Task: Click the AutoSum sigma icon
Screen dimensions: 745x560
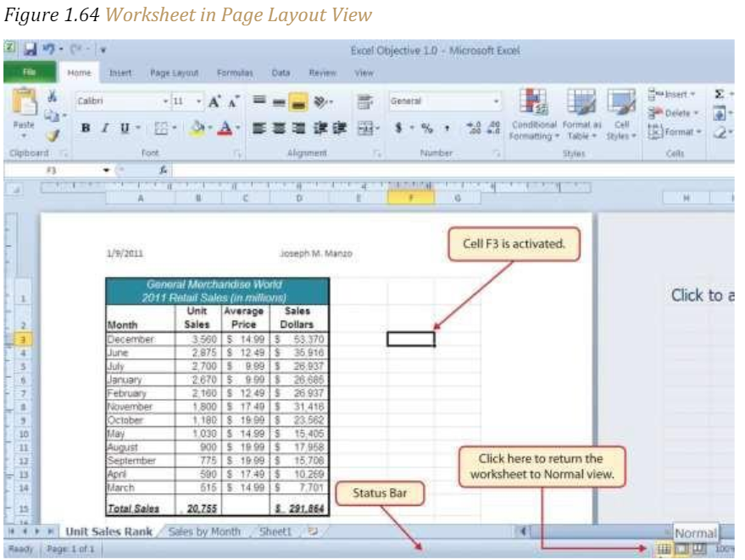Action: tap(720, 94)
